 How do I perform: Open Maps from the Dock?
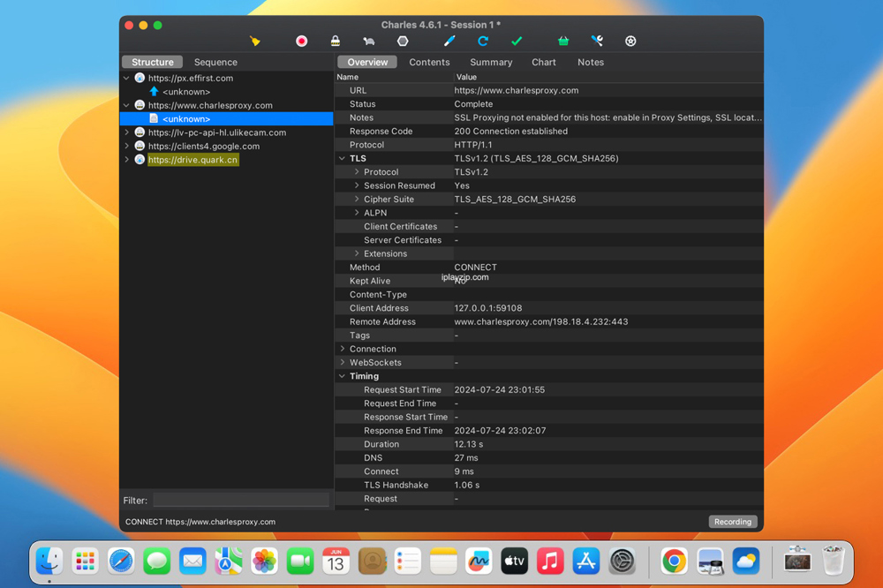tap(229, 561)
